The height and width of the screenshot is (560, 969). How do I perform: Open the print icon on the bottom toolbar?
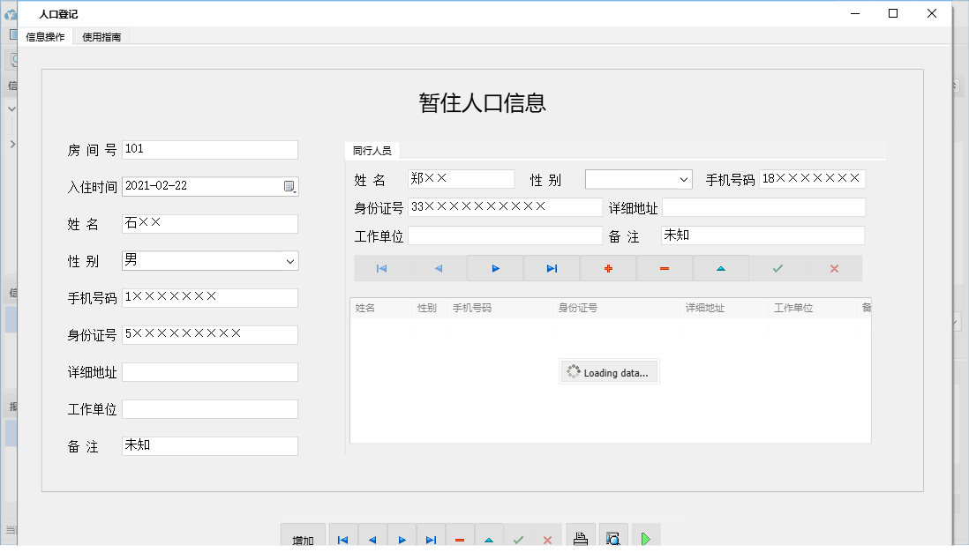coord(580,535)
